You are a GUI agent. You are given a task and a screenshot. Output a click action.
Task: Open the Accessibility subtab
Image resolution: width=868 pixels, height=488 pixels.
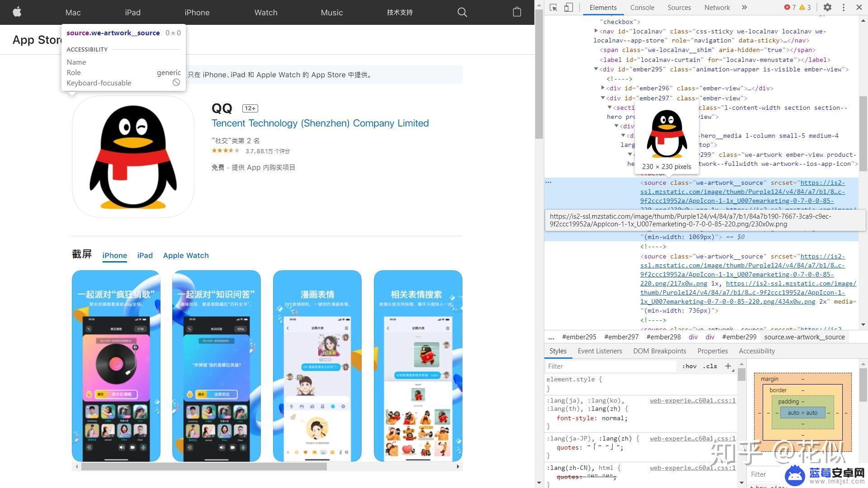[x=757, y=351]
